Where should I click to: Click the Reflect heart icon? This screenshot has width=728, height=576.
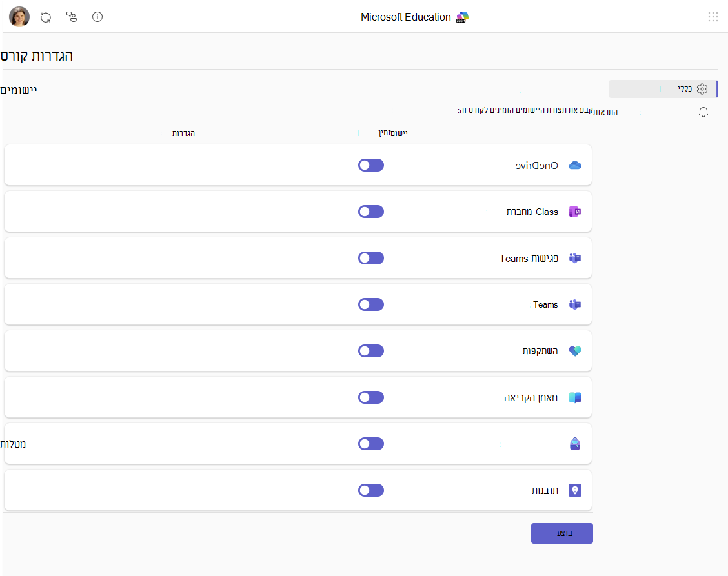575,351
